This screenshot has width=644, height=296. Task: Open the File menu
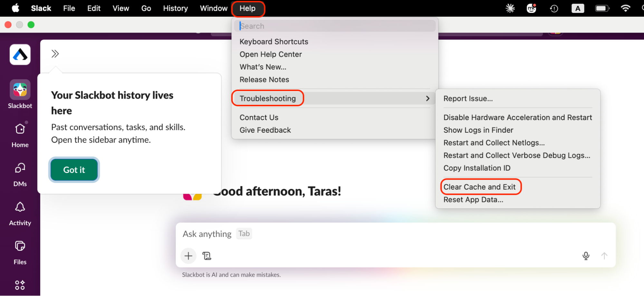[x=69, y=8]
